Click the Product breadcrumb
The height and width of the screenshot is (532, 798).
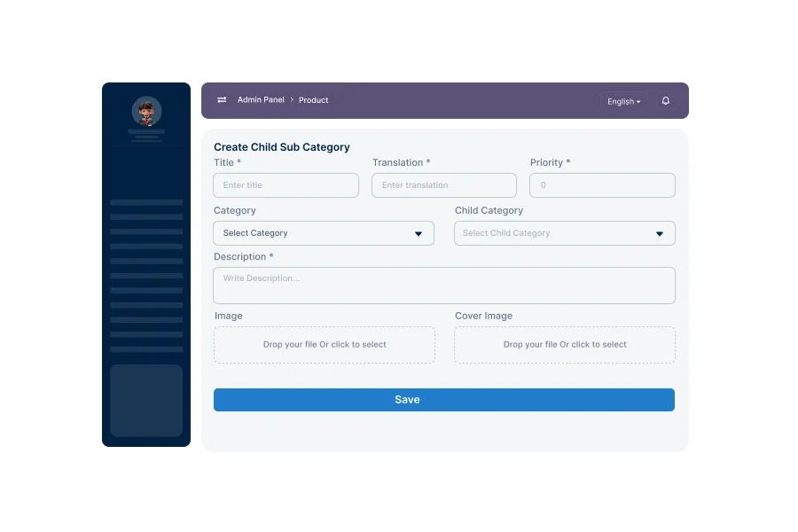tap(313, 100)
